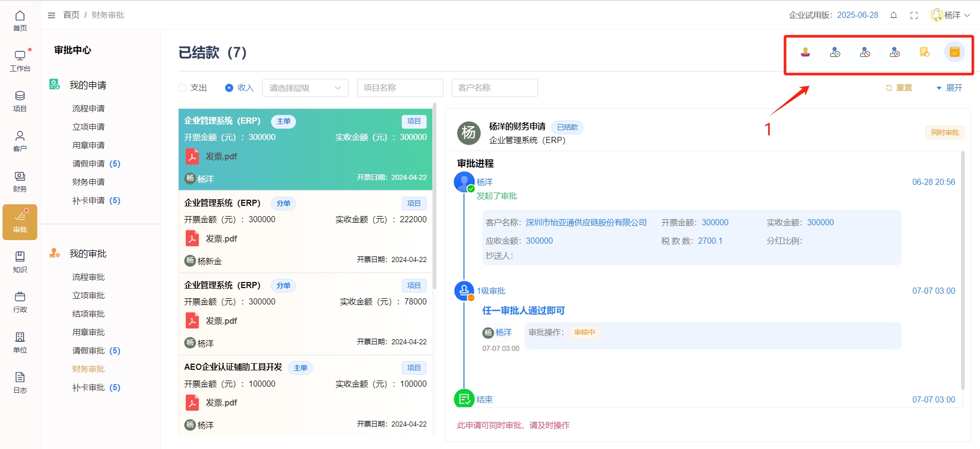Image resolution: width=980 pixels, height=449 pixels.
Task: Open 发票.pdf icon in the 222000 card
Action: [x=192, y=239]
